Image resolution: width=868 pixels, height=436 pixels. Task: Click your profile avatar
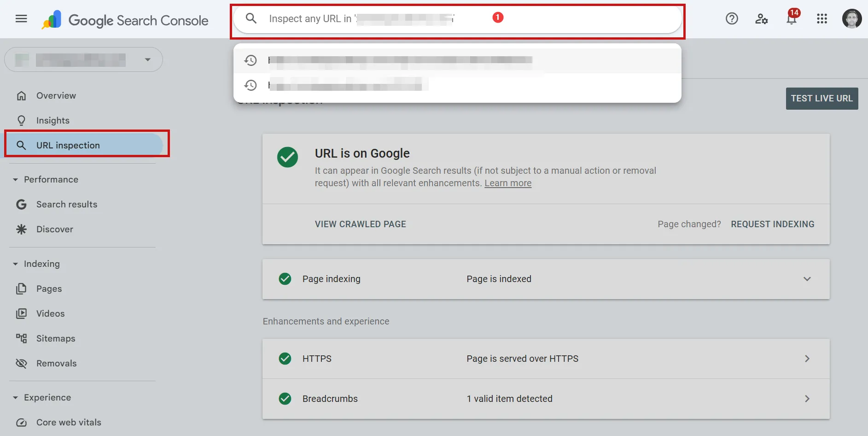852,18
